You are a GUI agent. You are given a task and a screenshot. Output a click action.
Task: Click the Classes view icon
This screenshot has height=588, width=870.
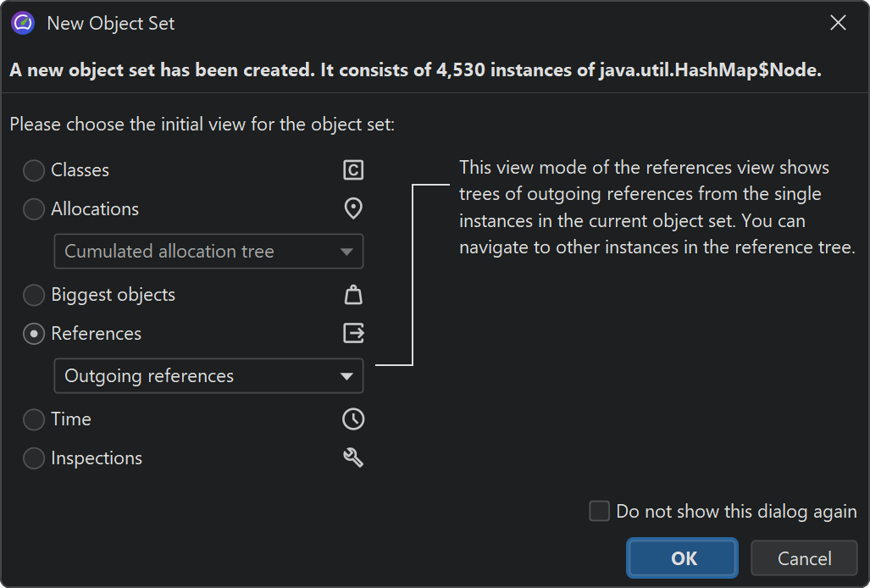(x=353, y=170)
